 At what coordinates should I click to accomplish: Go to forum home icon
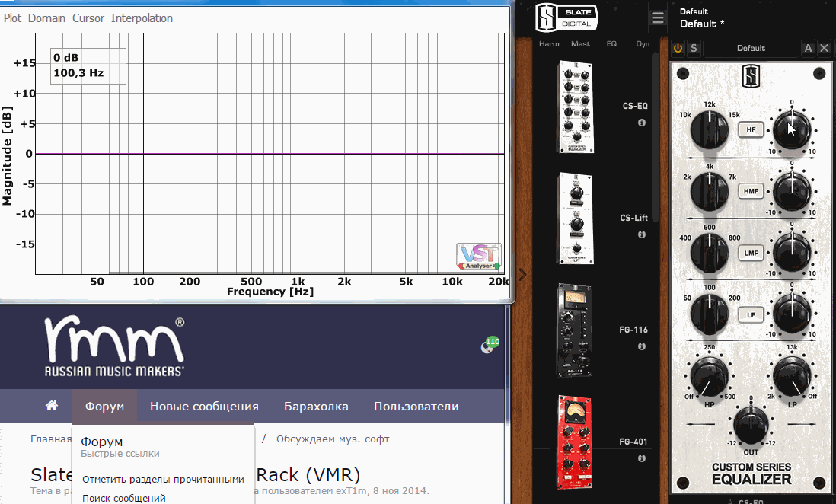[x=51, y=406]
